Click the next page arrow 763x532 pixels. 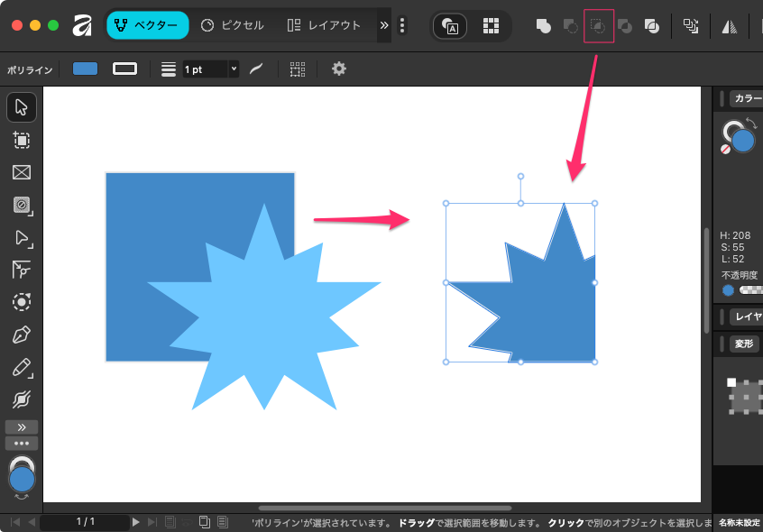(x=136, y=522)
